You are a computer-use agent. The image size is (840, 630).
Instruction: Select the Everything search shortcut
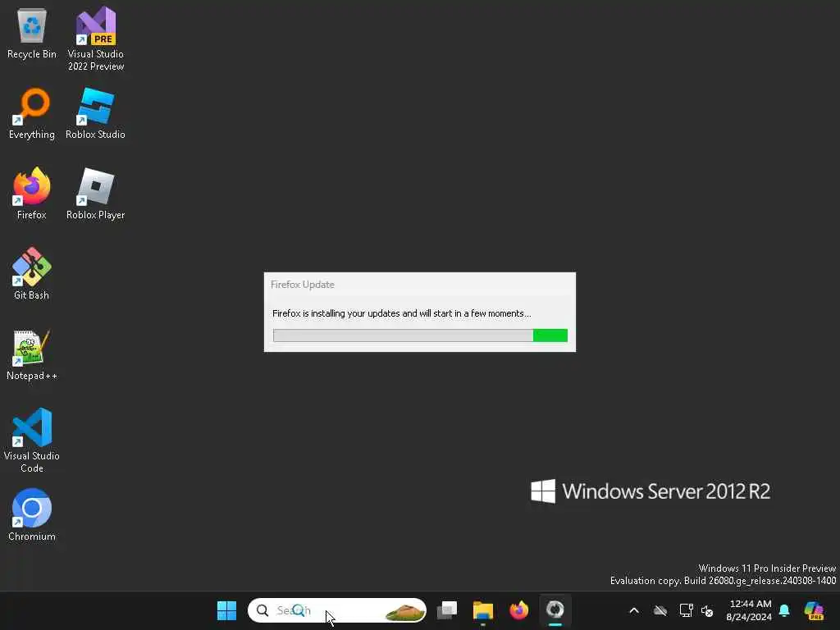click(x=32, y=114)
